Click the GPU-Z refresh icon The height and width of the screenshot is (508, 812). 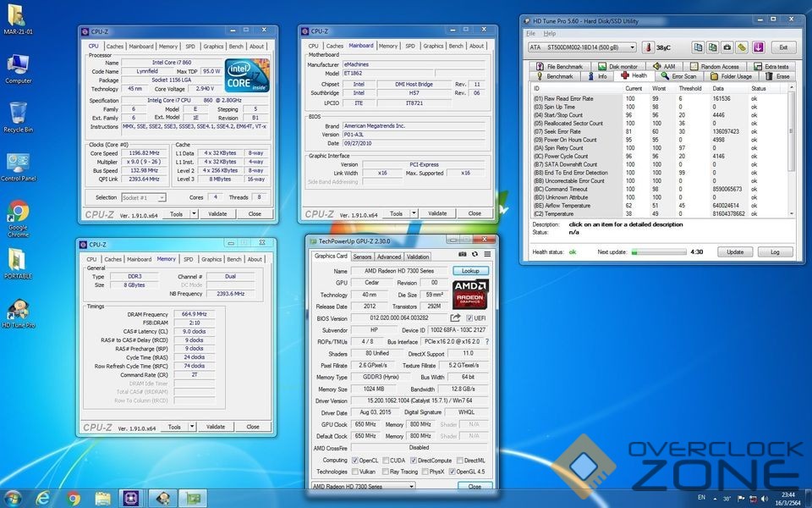(x=475, y=255)
